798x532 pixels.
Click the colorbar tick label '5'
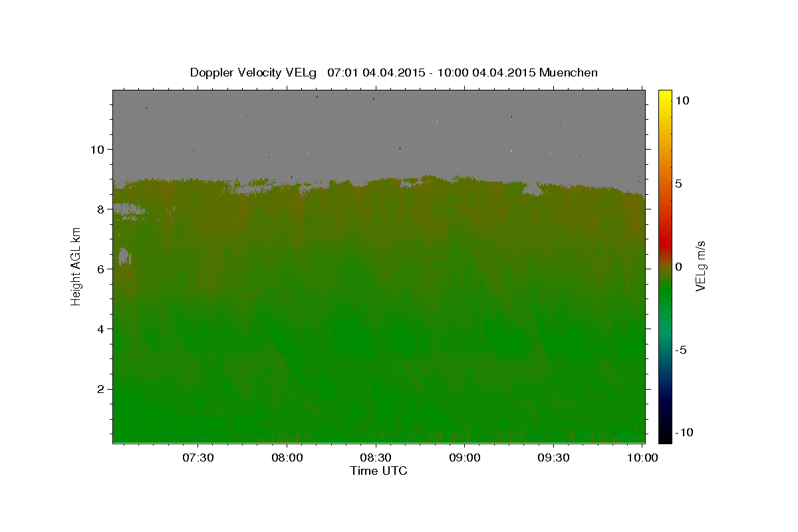[x=679, y=184]
